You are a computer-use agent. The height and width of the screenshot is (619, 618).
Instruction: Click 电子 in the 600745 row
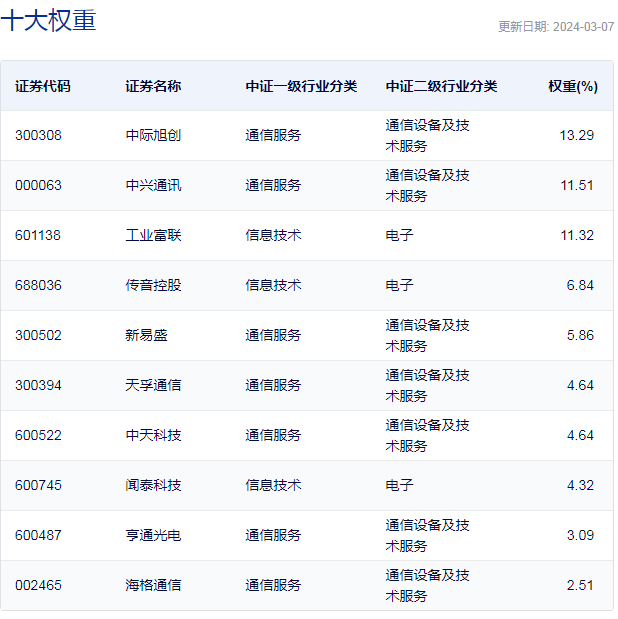click(x=399, y=485)
